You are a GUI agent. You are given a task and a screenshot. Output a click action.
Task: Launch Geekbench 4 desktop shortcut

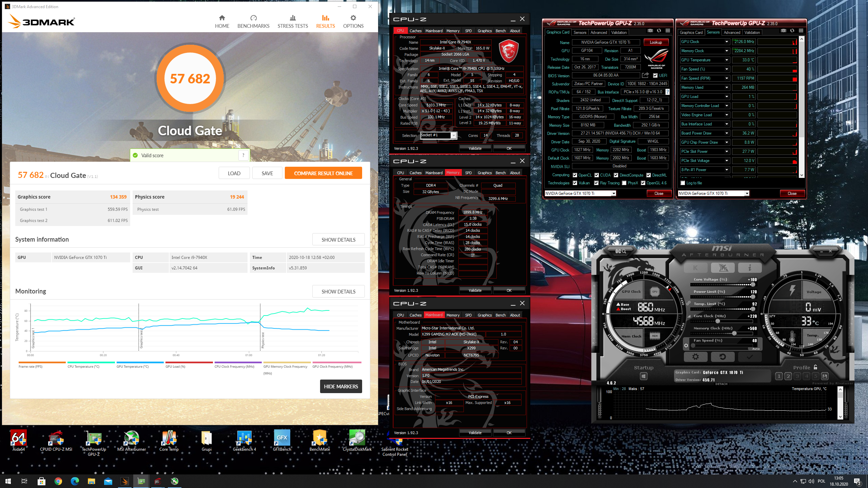tap(244, 441)
